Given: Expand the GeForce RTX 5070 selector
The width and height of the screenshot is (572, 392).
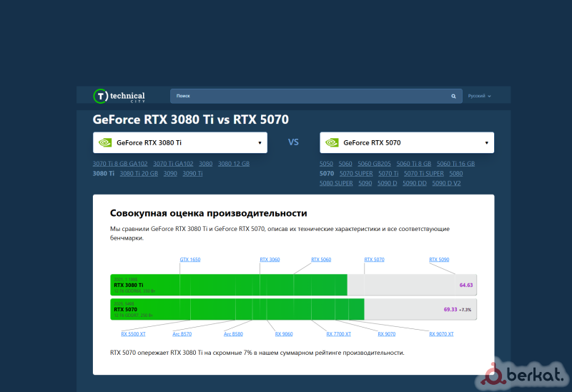Looking at the screenshot, I should (407, 143).
